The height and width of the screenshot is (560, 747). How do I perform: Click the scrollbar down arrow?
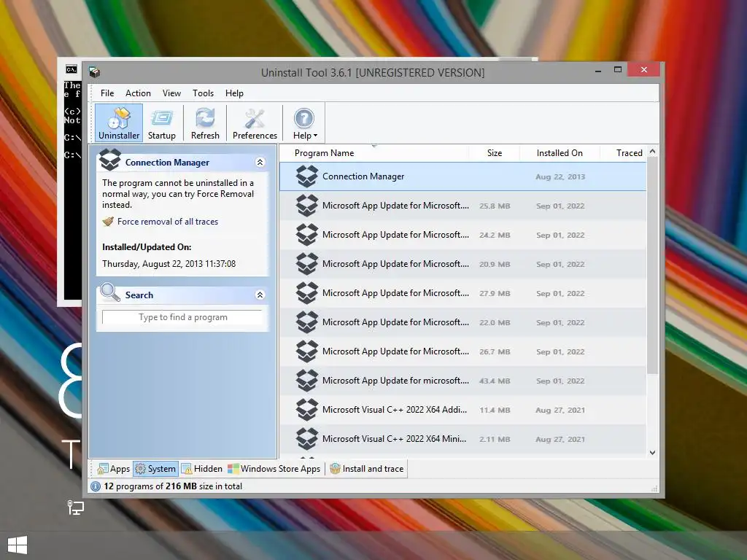point(653,453)
